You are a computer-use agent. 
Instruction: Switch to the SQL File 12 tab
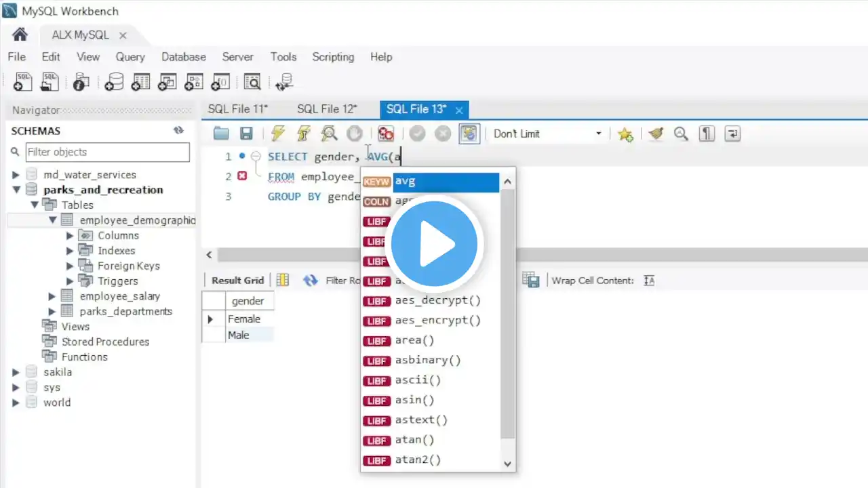(327, 109)
